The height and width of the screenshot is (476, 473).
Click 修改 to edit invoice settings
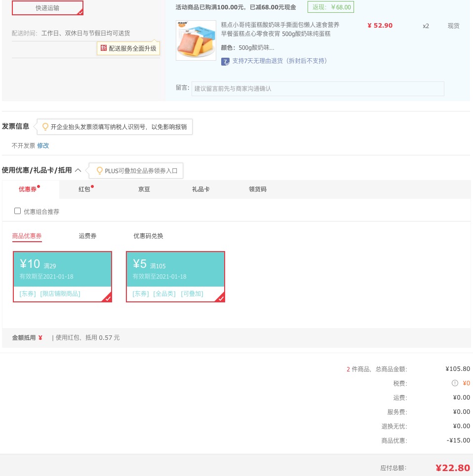(43, 146)
